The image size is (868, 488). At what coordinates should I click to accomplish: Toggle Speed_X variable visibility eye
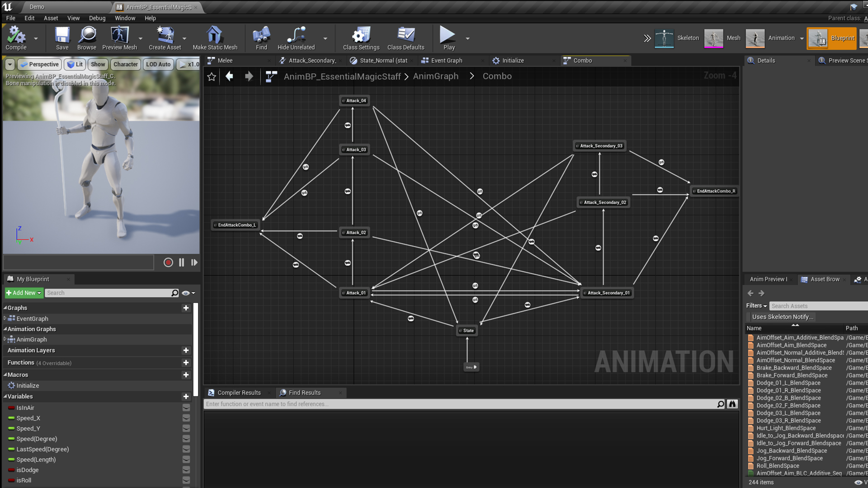(186, 418)
